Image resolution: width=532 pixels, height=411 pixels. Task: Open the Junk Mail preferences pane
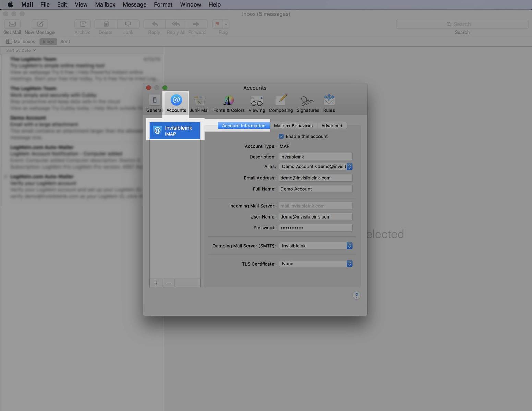(x=199, y=103)
